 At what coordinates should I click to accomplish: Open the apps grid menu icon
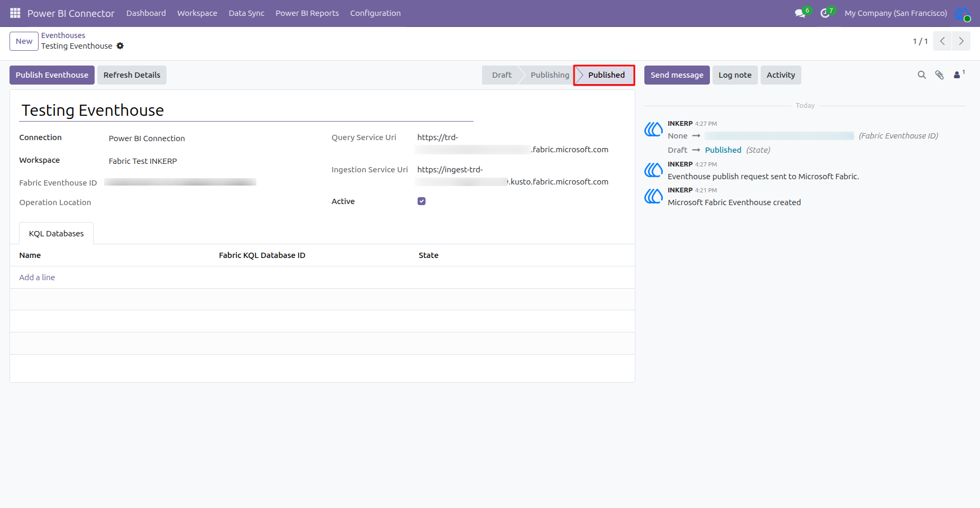coord(15,13)
